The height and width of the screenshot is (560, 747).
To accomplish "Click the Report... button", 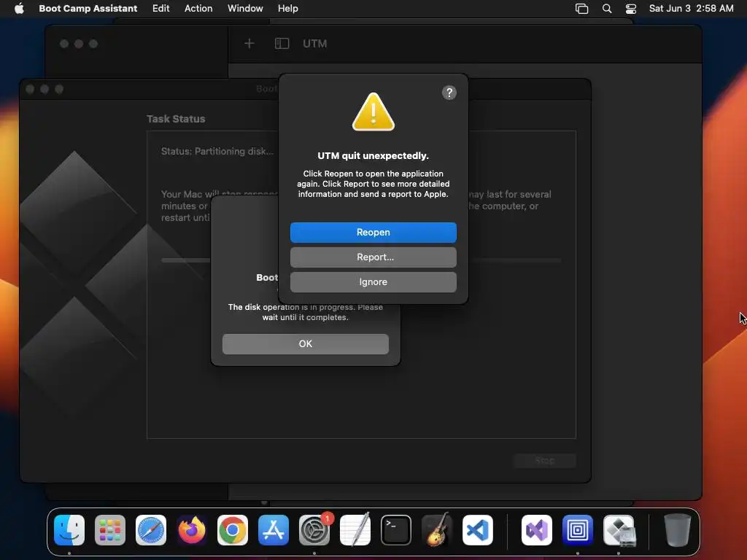I will pos(373,257).
